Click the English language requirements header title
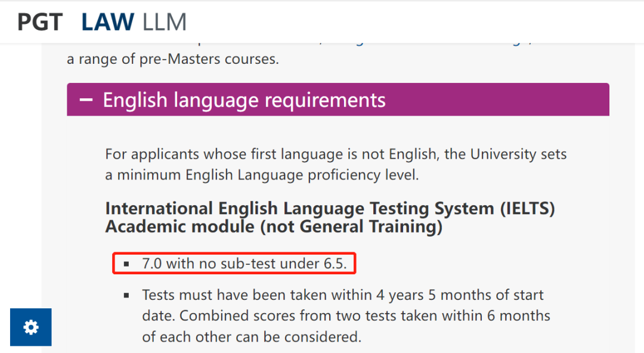644x353 pixels. pyautogui.click(x=244, y=100)
